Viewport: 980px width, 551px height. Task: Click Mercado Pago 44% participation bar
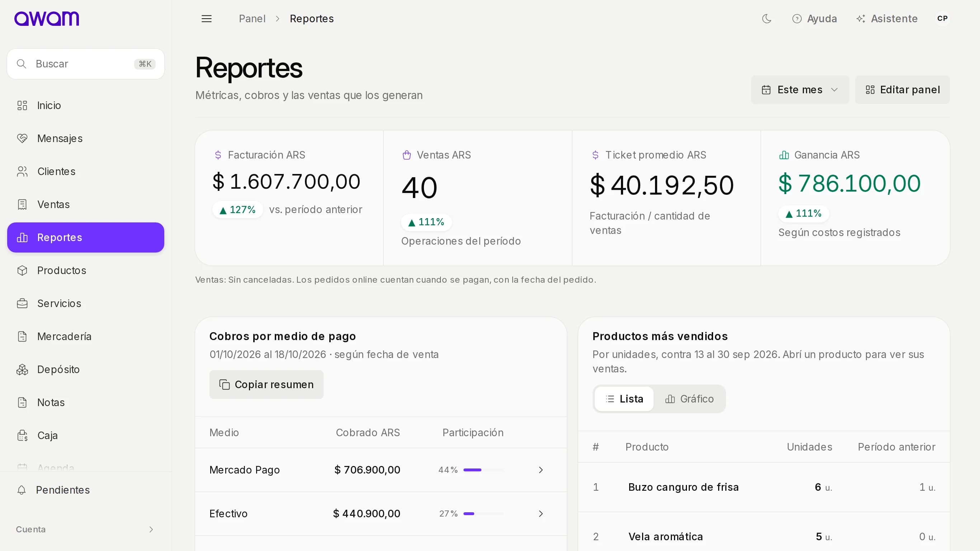[484, 470]
